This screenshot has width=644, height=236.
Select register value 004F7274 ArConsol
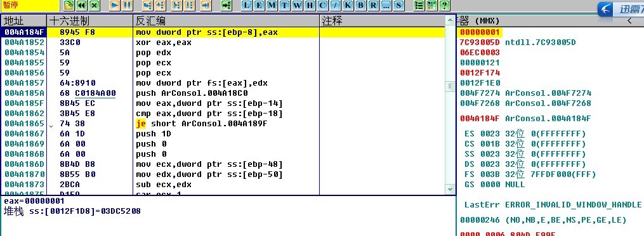(x=526, y=93)
